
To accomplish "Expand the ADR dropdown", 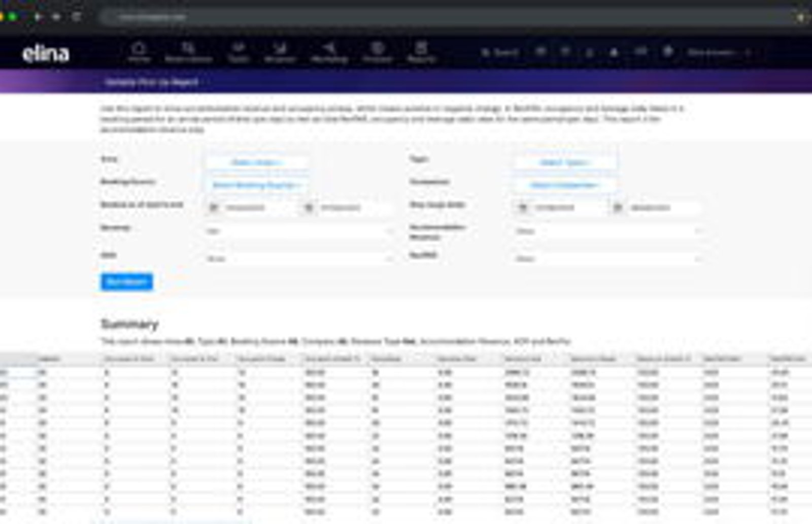I will pos(300,258).
